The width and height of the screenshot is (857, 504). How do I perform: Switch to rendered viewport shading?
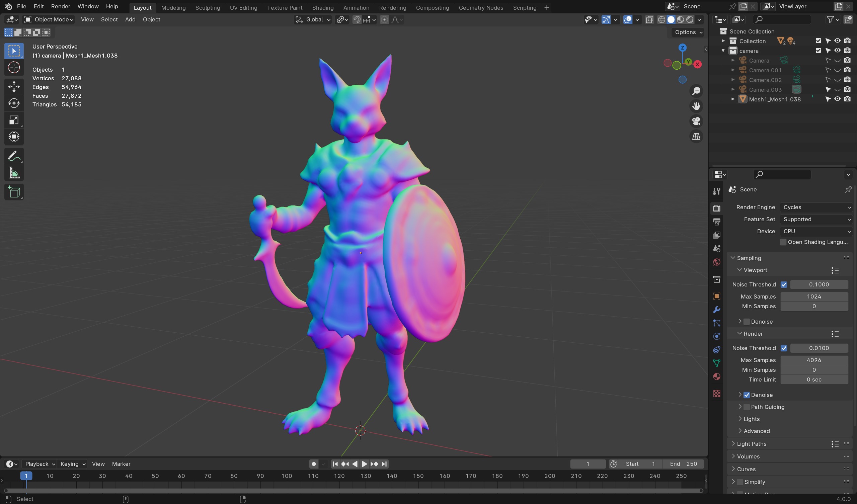690,20
